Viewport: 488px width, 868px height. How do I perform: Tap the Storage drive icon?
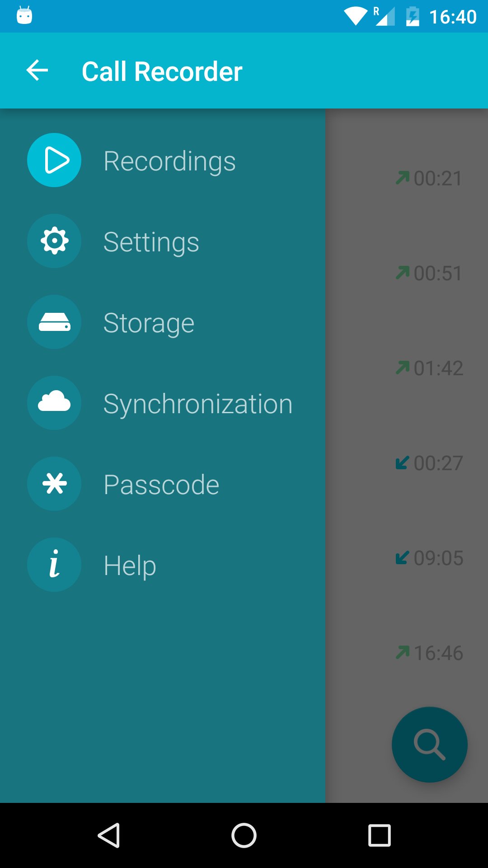pos(54,322)
